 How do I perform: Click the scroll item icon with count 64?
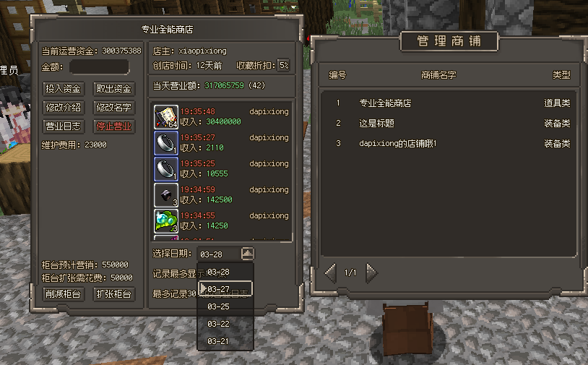point(165,116)
